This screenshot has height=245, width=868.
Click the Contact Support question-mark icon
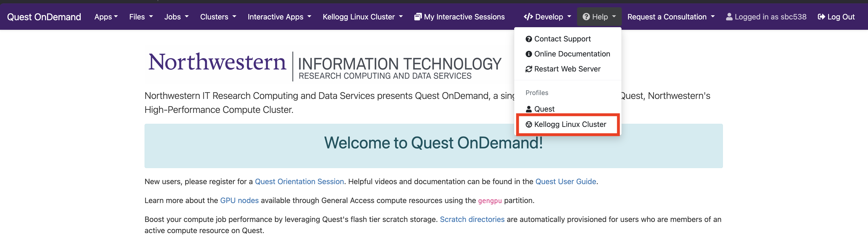click(x=528, y=39)
